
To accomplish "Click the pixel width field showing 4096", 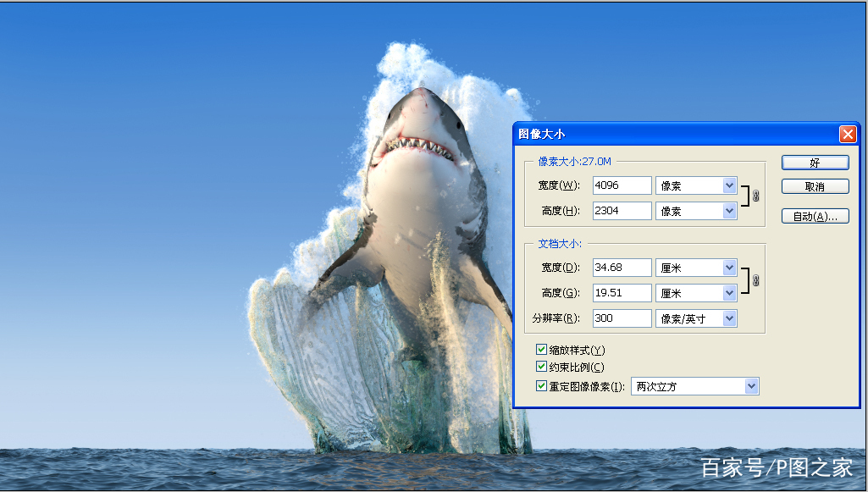I will (622, 185).
